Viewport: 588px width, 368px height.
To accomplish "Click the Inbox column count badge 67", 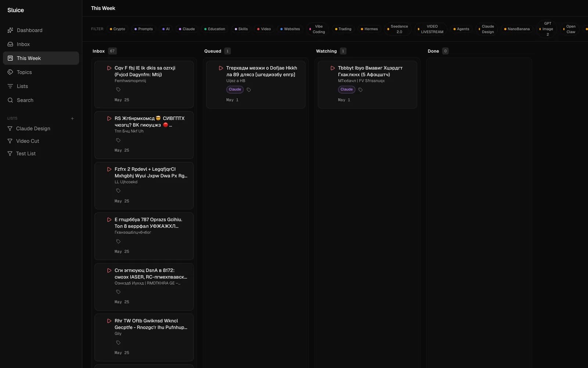I will coord(112,51).
